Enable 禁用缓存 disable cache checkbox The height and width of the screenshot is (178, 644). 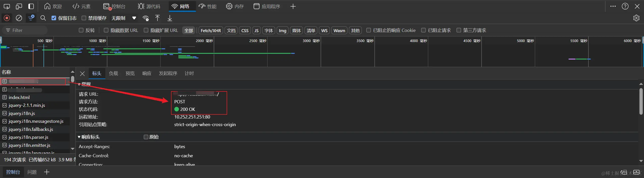84,18
